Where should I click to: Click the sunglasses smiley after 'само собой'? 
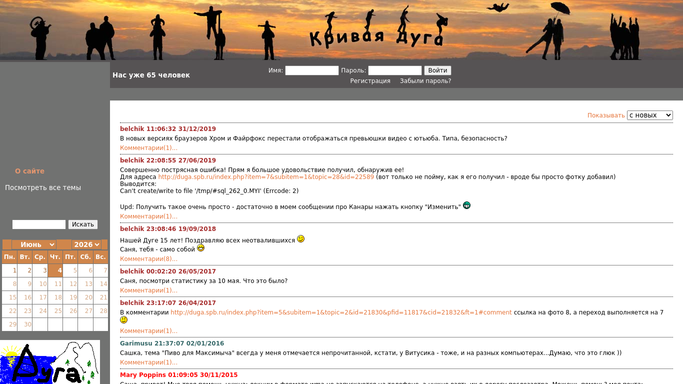pyautogui.click(x=200, y=248)
